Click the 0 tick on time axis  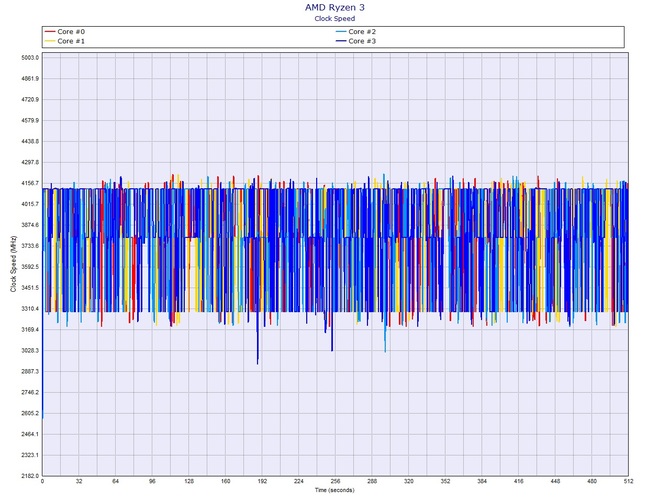click(x=42, y=481)
